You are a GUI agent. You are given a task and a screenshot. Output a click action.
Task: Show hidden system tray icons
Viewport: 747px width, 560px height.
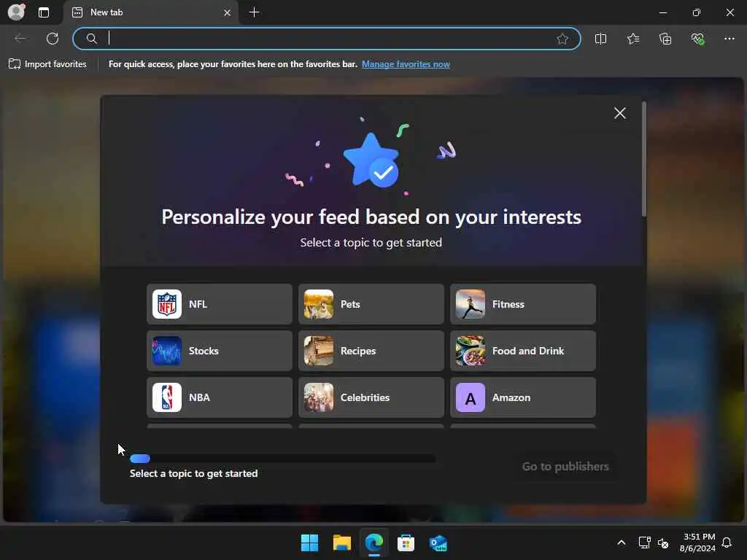point(622,542)
